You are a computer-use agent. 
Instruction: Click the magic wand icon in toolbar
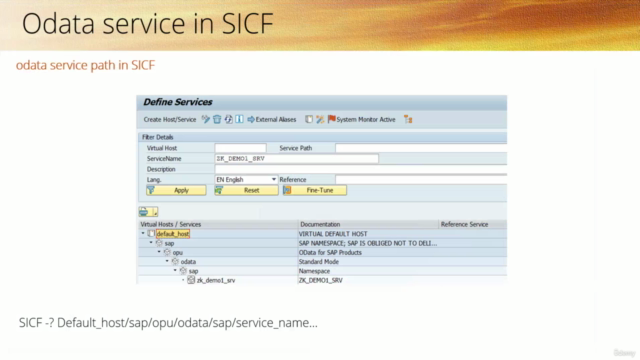[320, 119]
